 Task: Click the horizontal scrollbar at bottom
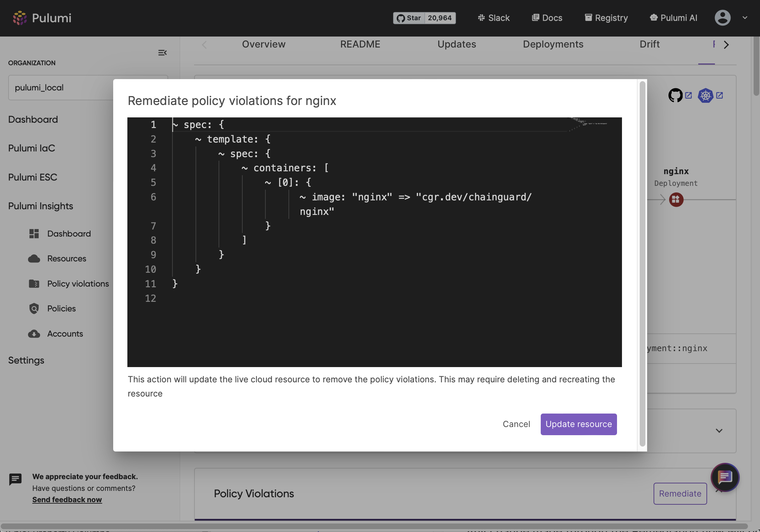374,526
